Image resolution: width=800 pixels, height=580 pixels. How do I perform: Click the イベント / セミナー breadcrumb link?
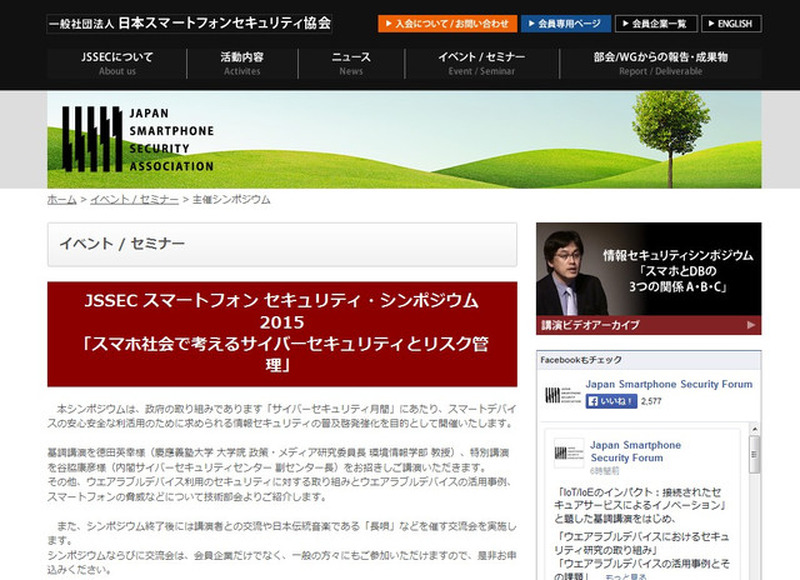pyautogui.click(x=134, y=200)
